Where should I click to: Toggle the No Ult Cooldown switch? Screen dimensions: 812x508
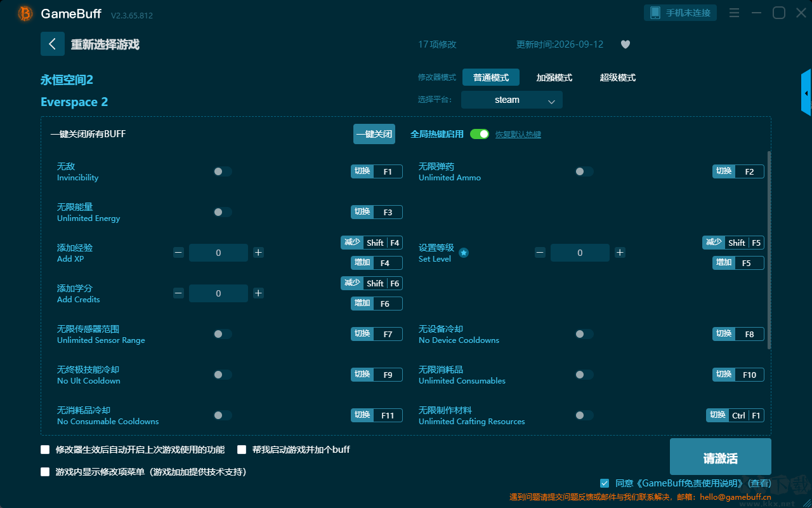click(223, 375)
